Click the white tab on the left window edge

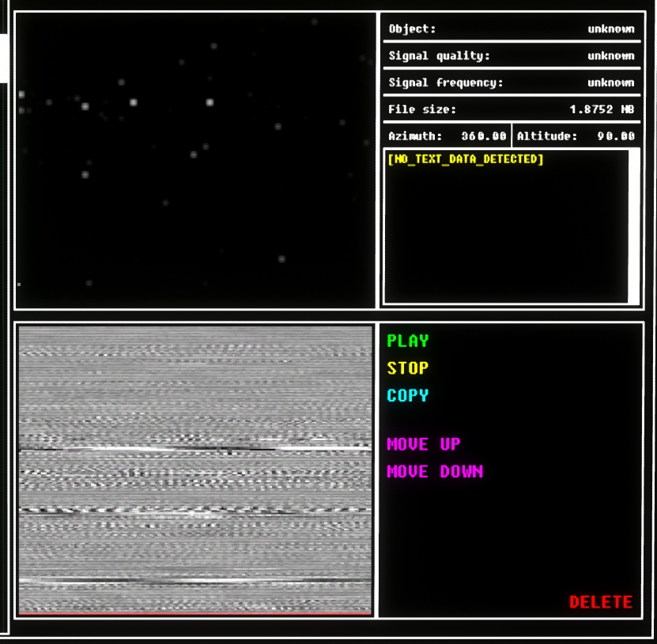[4, 58]
